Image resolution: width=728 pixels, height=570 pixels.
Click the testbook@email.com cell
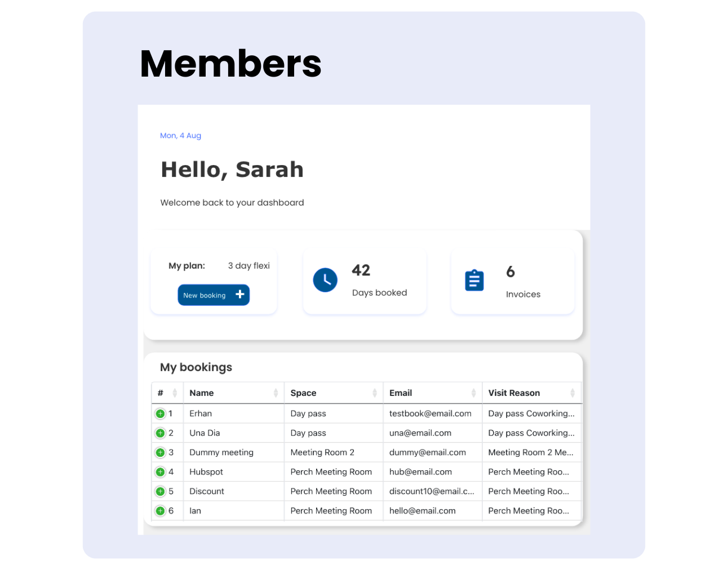(x=430, y=413)
